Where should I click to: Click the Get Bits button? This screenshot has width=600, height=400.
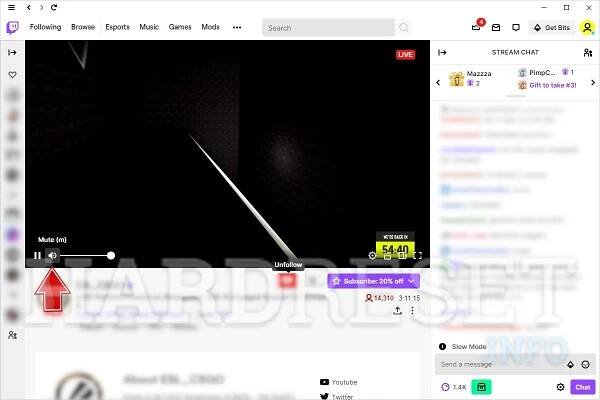[x=551, y=27]
